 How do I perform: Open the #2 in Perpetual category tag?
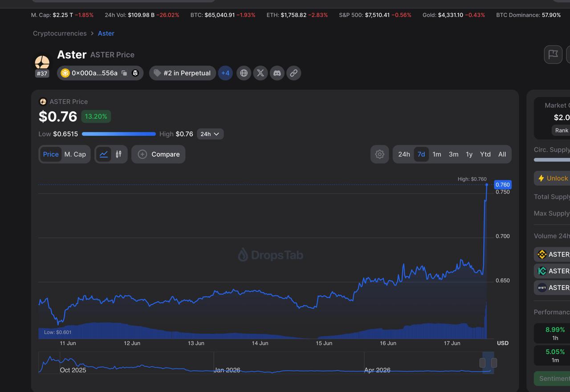click(x=183, y=73)
